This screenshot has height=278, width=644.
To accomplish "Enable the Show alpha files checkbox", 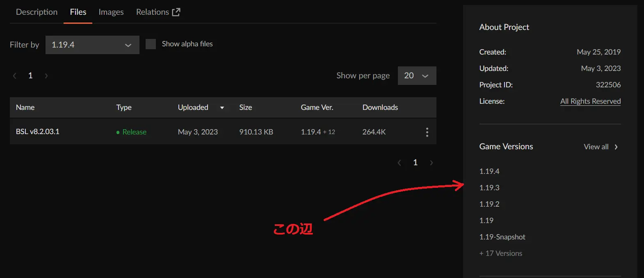I will click(151, 44).
